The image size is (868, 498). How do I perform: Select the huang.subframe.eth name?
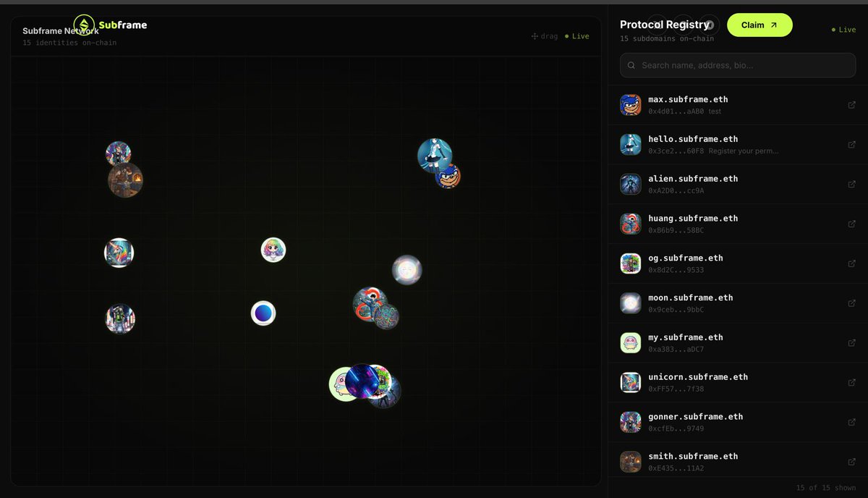tap(693, 218)
